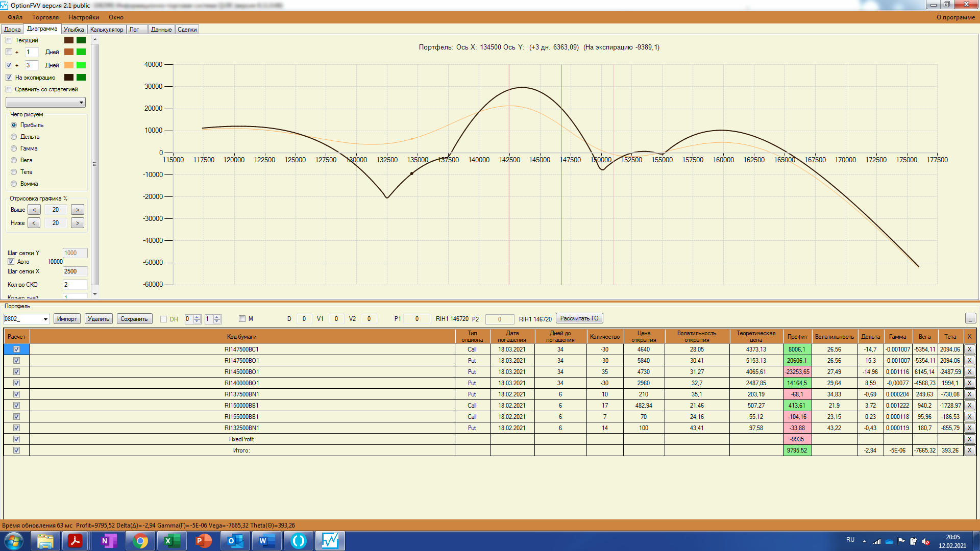The height and width of the screenshot is (551, 980).
Task: Remove the FixedProfit row using X button
Action: [x=969, y=439]
